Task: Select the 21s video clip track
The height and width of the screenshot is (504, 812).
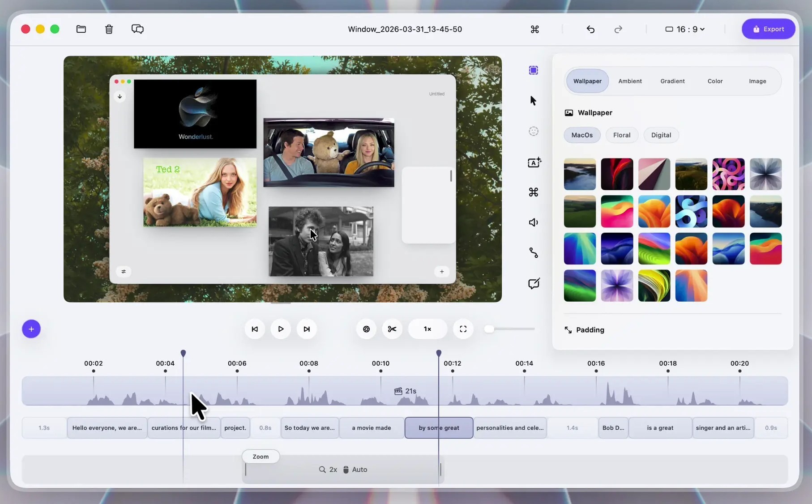Action: [405, 391]
